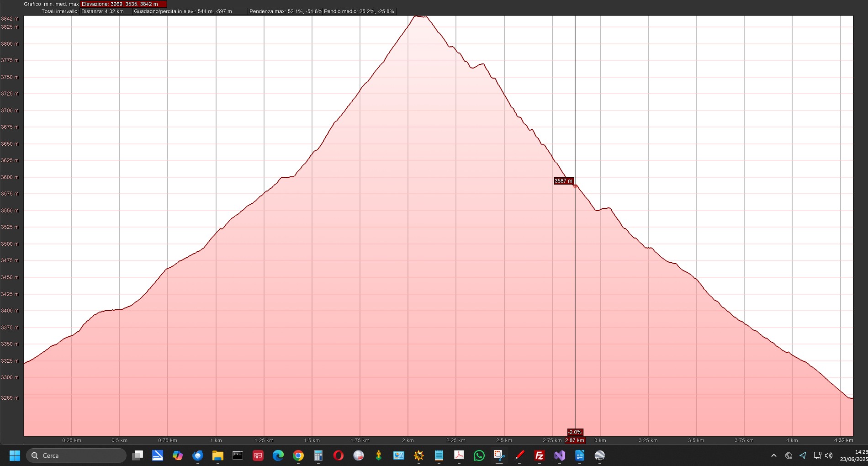Open the clock and date flyout
The height and width of the screenshot is (466, 868).
[x=853, y=455]
